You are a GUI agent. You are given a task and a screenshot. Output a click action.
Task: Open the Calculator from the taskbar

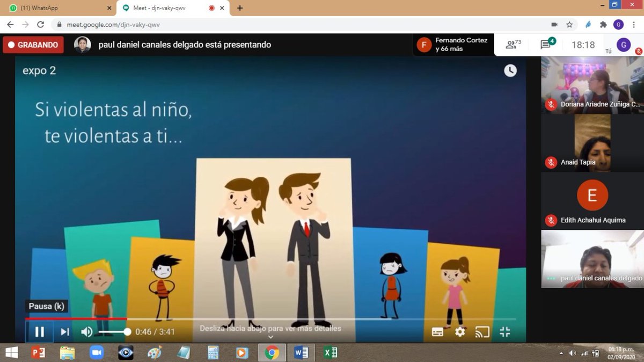point(213,352)
